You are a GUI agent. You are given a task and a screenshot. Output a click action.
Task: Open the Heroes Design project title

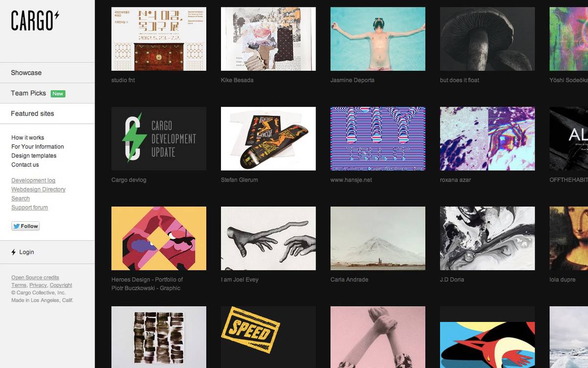(x=147, y=284)
